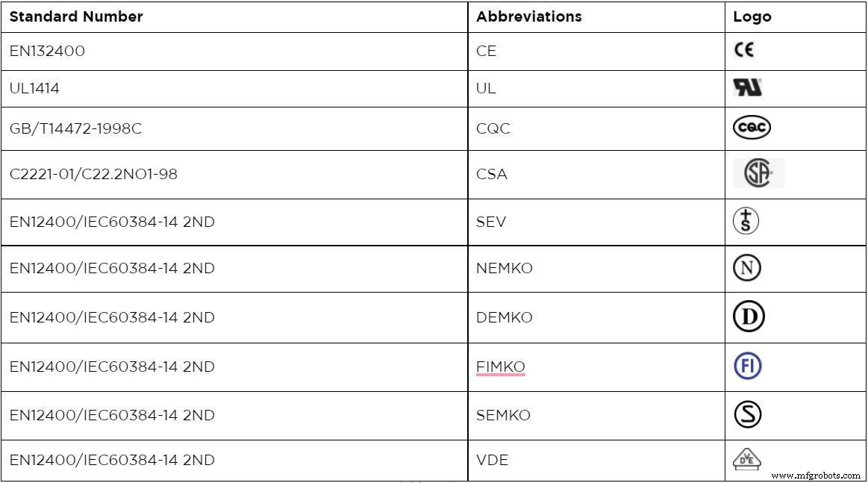Click the CQC abbreviation cell
868x483 pixels.
493,128
